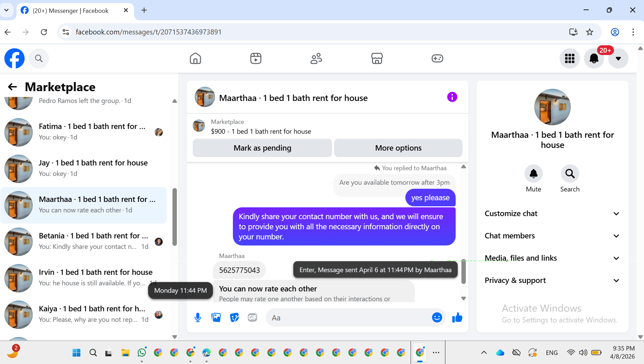
Task: Record a voice clip with microphone icon
Action: [198, 318]
